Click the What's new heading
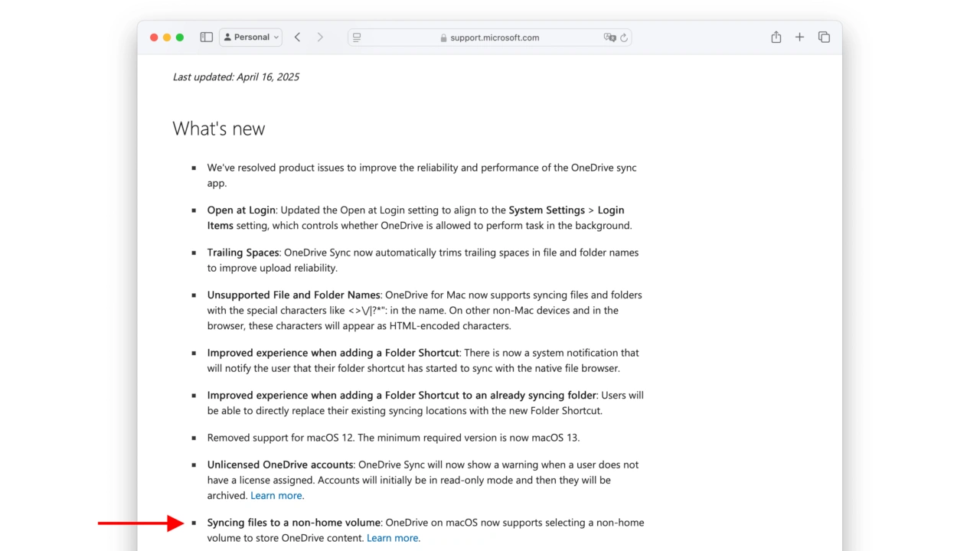Viewport: 980px width, 551px height. (x=218, y=129)
